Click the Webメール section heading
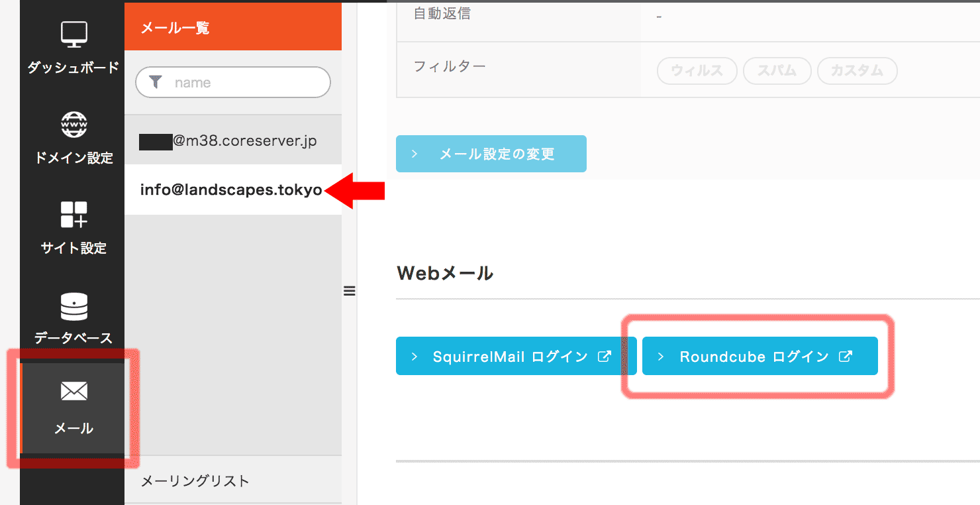 (445, 273)
